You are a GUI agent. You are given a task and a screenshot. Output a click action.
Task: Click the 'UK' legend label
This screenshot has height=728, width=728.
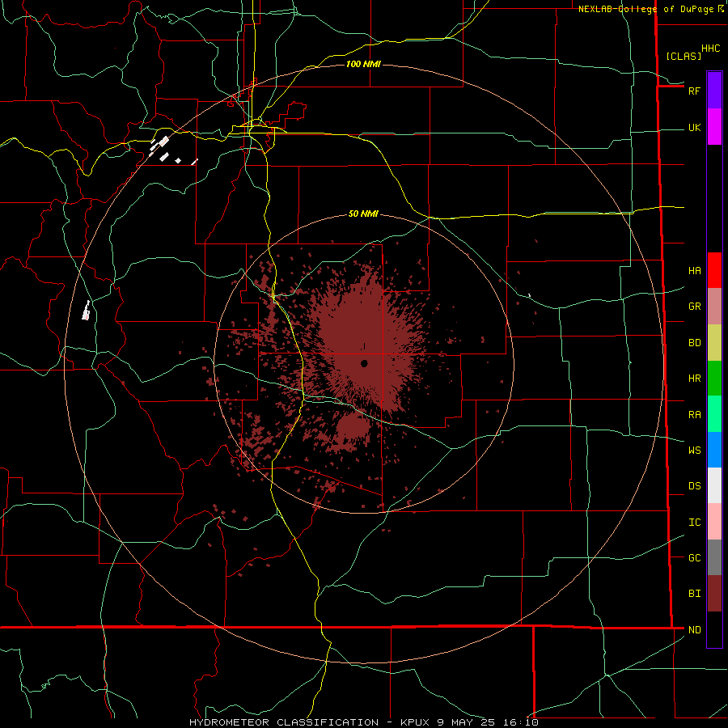click(x=694, y=127)
